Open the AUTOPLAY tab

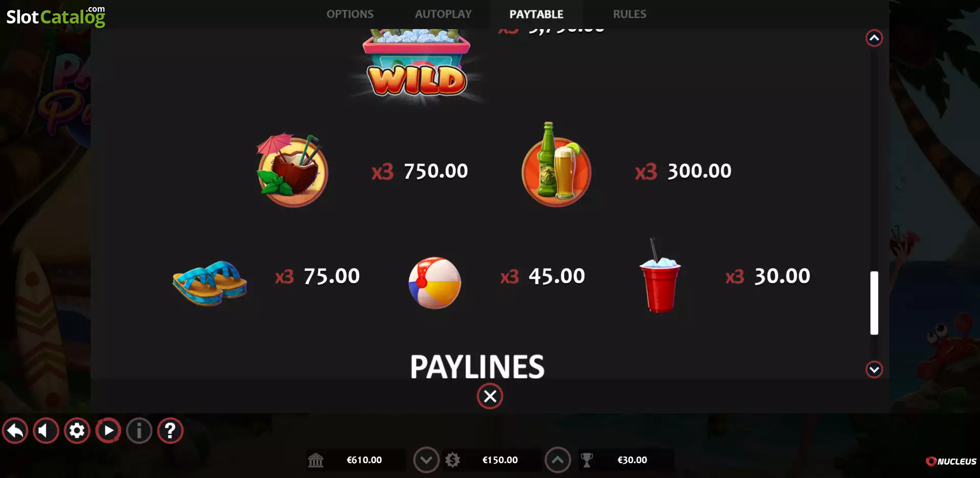[x=444, y=14]
